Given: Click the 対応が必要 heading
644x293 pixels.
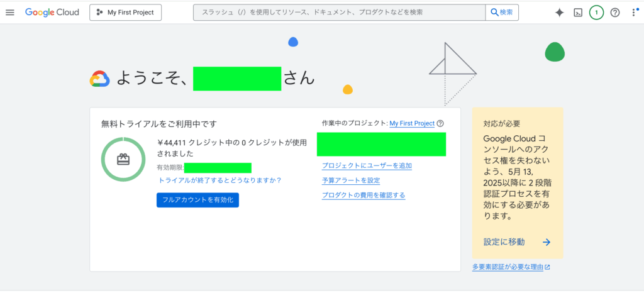Looking at the screenshot, I should (x=502, y=123).
